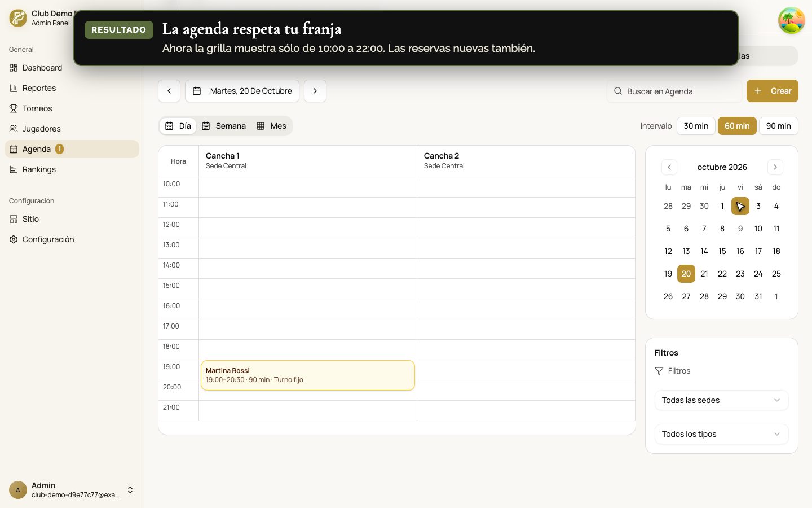Image resolution: width=812 pixels, height=508 pixels.
Task: Click the Filtros funnel icon
Action: coord(659,371)
